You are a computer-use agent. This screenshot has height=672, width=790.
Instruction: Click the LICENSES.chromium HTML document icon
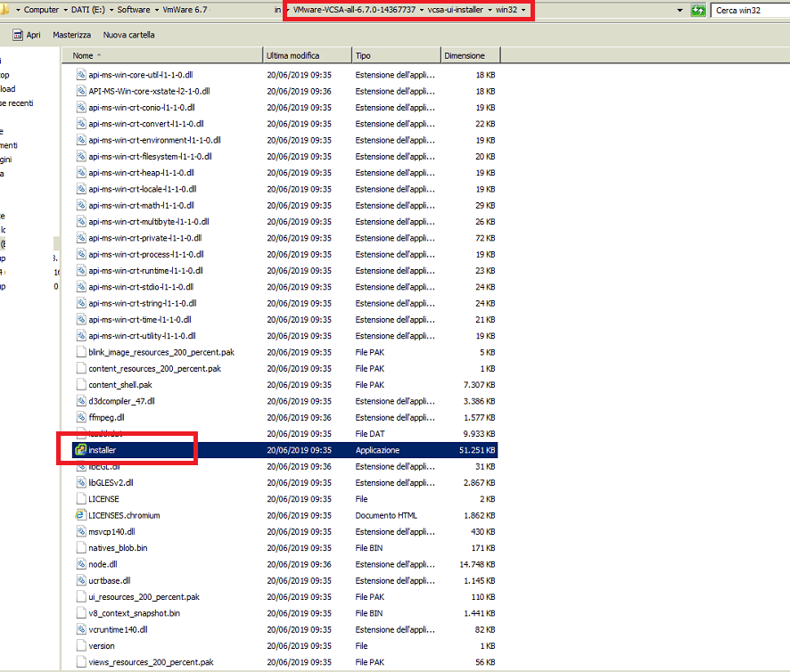click(80, 515)
